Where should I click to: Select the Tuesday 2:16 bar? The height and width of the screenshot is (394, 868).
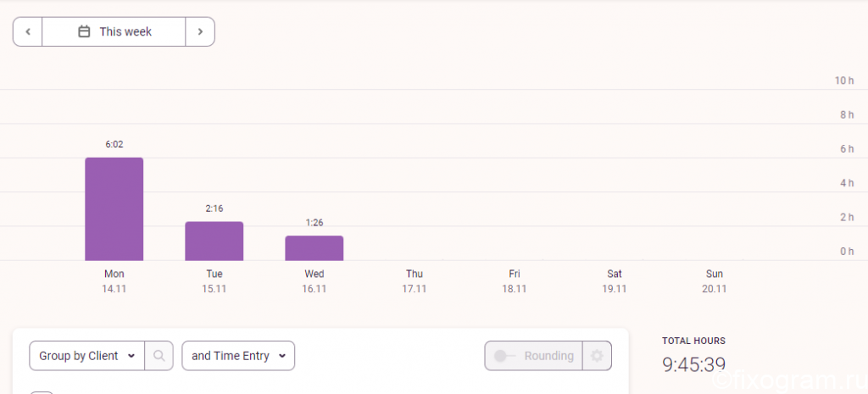[x=214, y=241]
